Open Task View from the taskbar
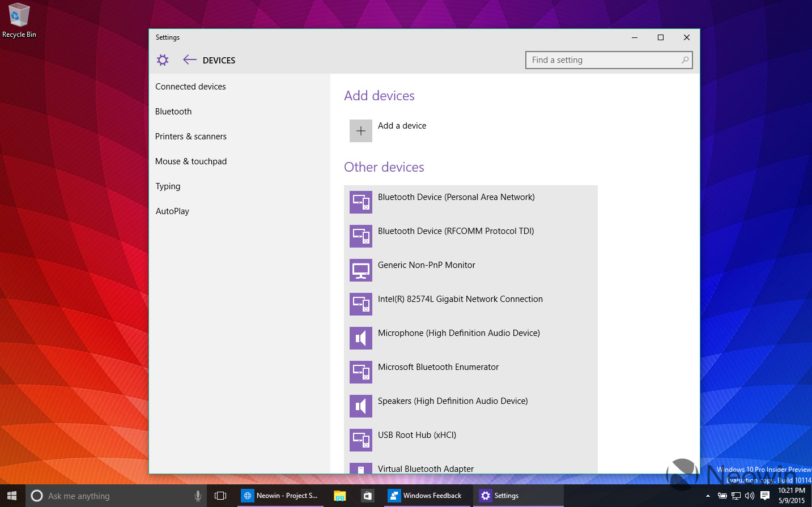The width and height of the screenshot is (812, 507). click(x=220, y=496)
